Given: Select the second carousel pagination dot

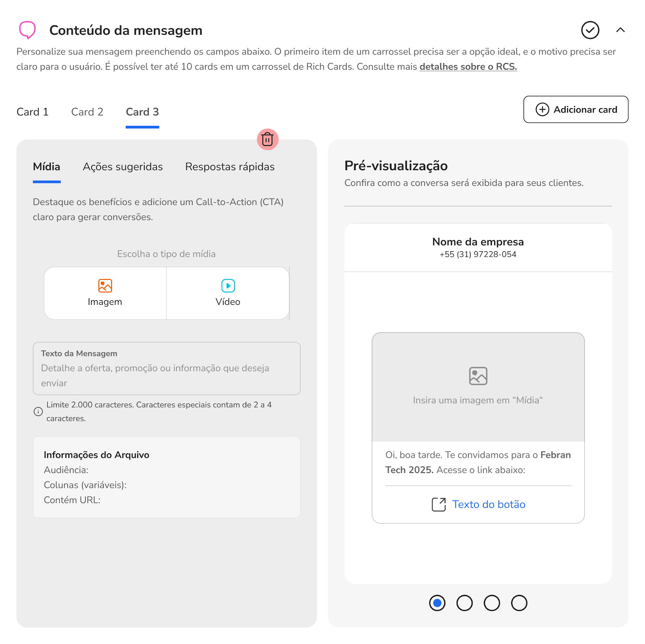Looking at the screenshot, I should pyautogui.click(x=464, y=603).
